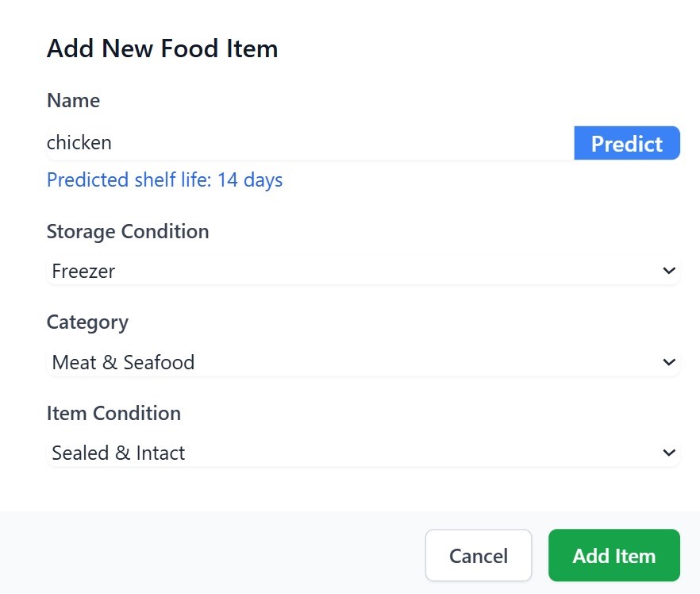700x594 pixels.
Task: Open the Category dropdown showing Meat & Seafood
Action: coord(363,362)
